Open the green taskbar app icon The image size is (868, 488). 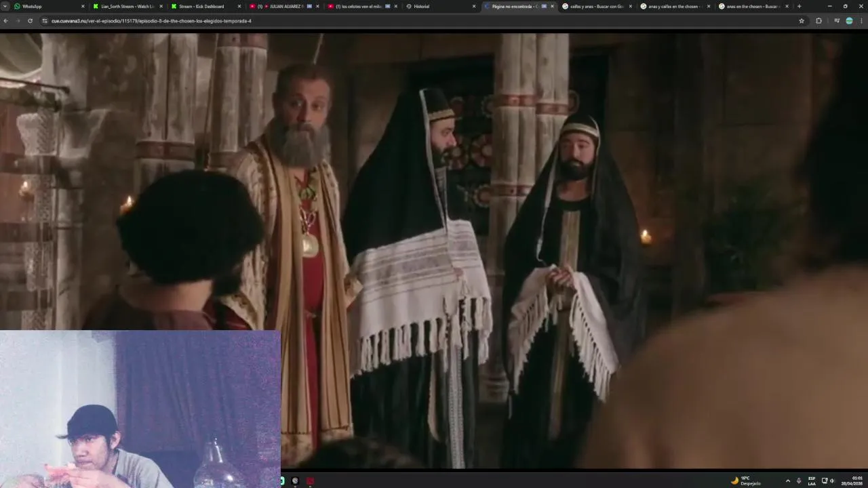click(x=282, y=481)
